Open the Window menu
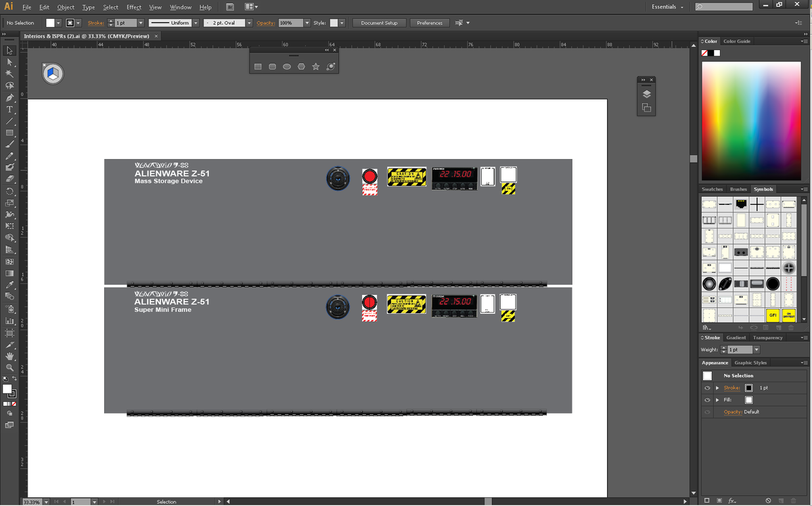Image resolution: width=812 pixels, height=506 pixels. click(x=181, y=7)
